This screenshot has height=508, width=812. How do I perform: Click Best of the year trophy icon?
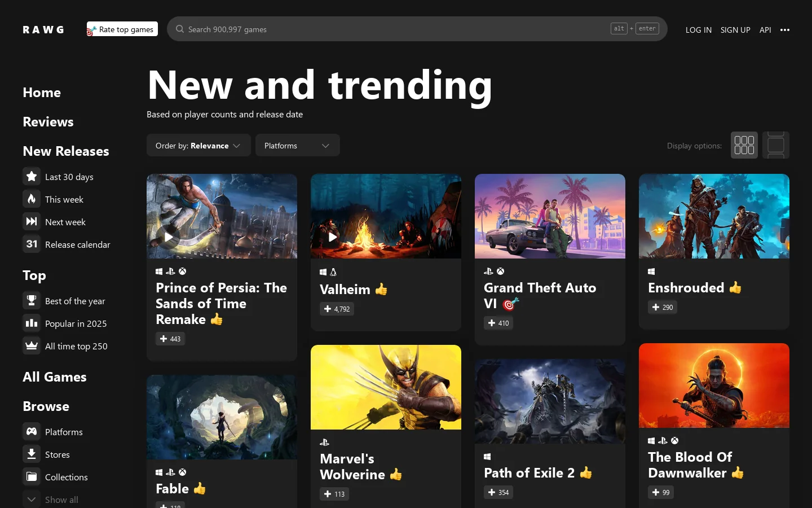point(32,300)
